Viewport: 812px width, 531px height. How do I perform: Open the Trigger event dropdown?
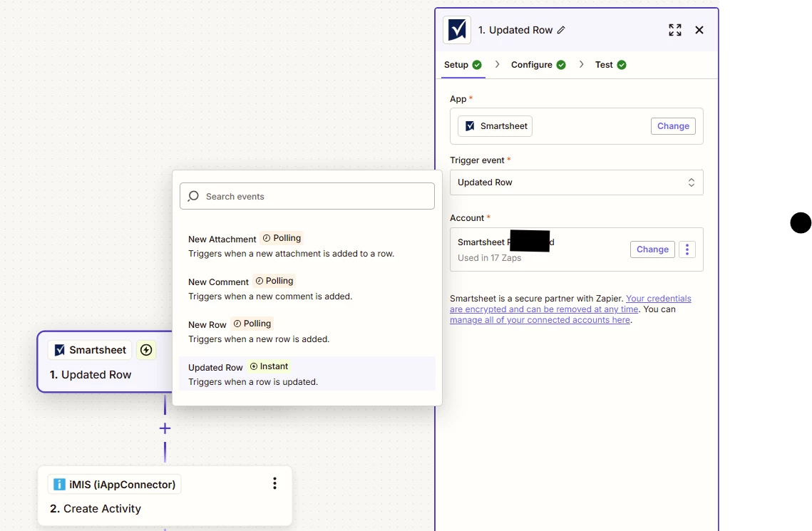tap(576, 182)
